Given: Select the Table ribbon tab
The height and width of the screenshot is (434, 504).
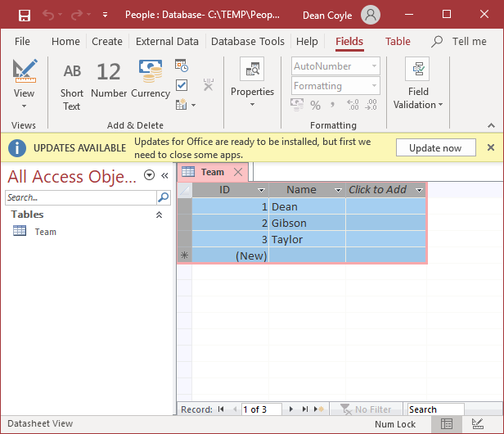Looking at the screenshot, I should coord(398,42).
